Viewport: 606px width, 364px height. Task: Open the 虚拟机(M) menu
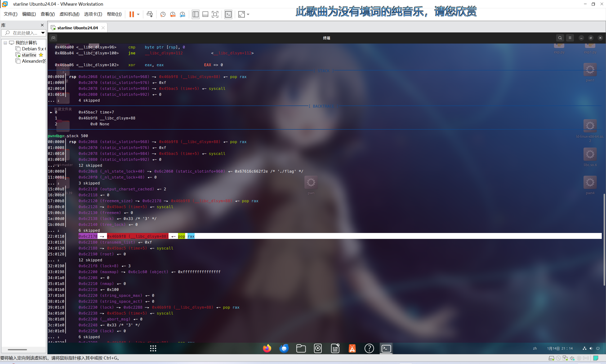pyautogui.click(x=69, y=14)
